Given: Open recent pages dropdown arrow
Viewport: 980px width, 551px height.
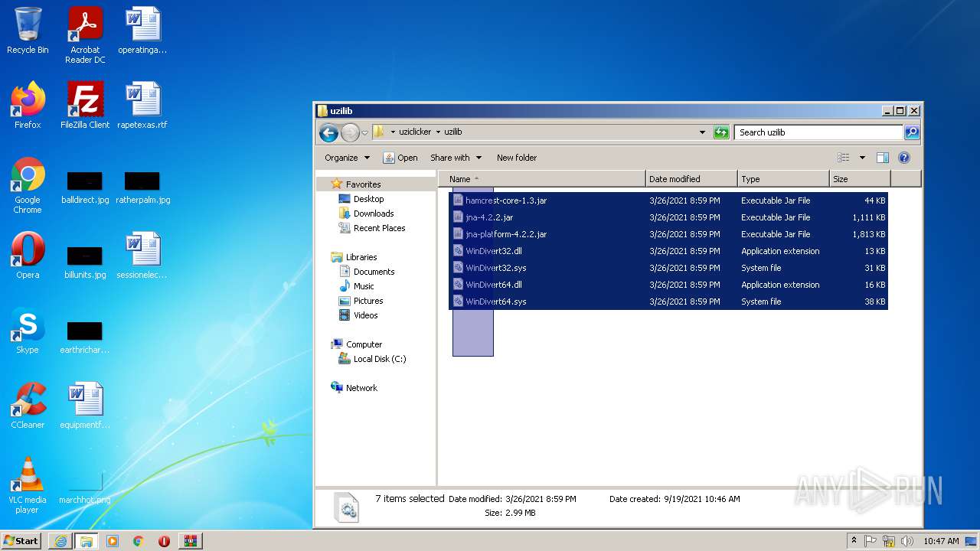Looking at the screenshot, I should coord(365,132).
